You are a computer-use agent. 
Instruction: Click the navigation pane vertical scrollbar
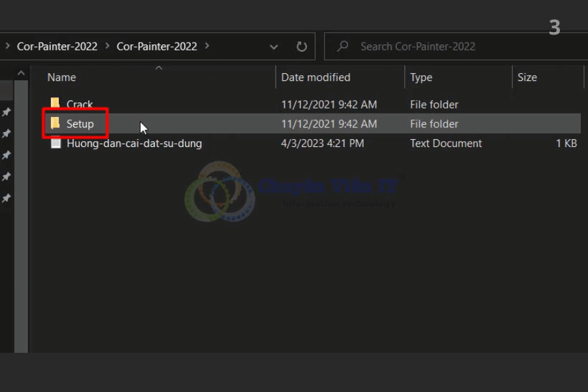coord(21,216)
